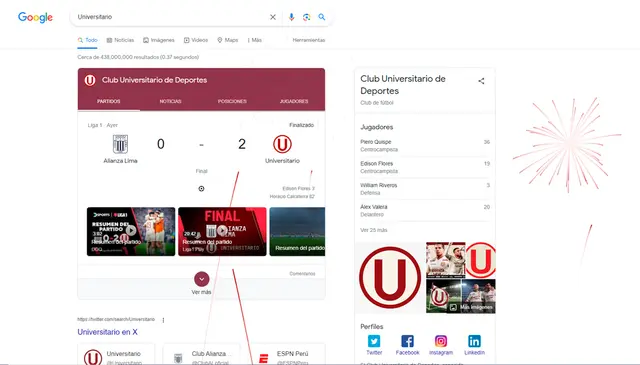Screen dimensions: 640x365
Task: Open player Alex Valera
Action: (424, 211)
